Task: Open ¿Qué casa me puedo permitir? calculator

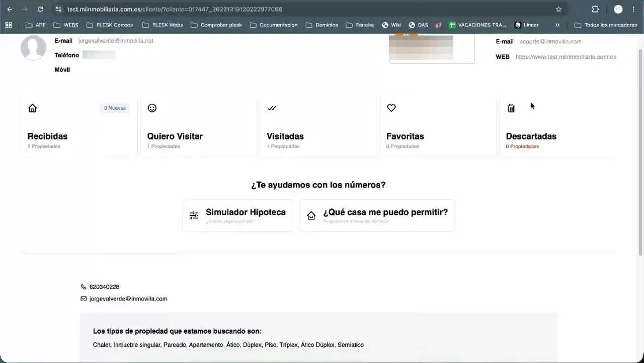Action: click(377, 215)
